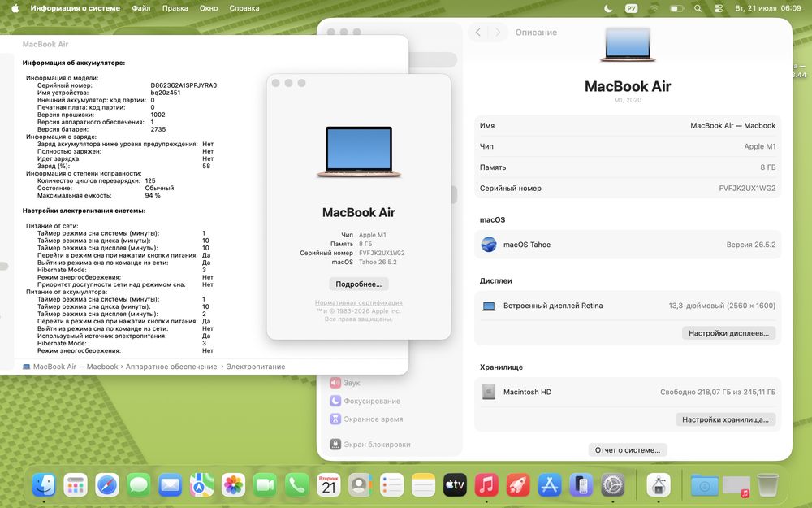Open Reminders in the Dock
Screen dimensions: 812x508
[391, 486]
